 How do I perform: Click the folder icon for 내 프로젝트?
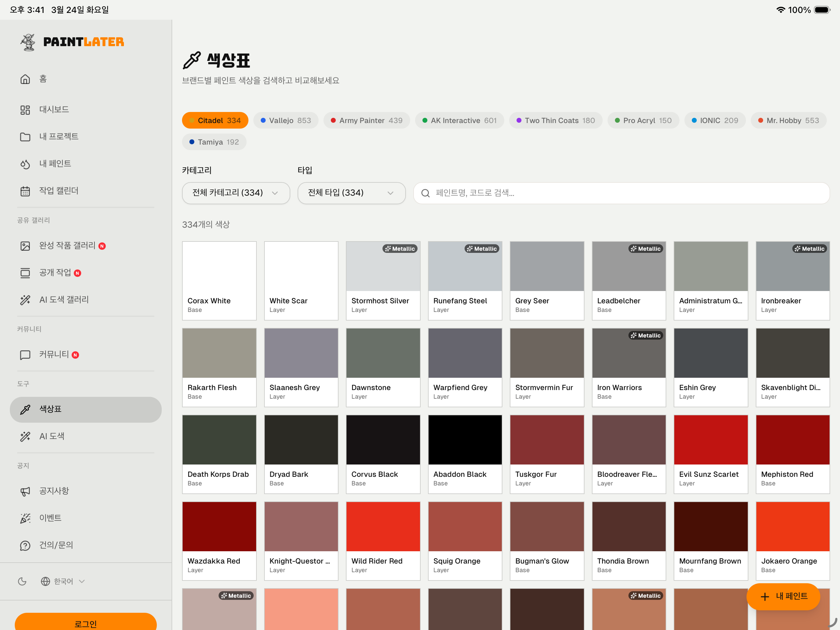(x=25, y=137)
